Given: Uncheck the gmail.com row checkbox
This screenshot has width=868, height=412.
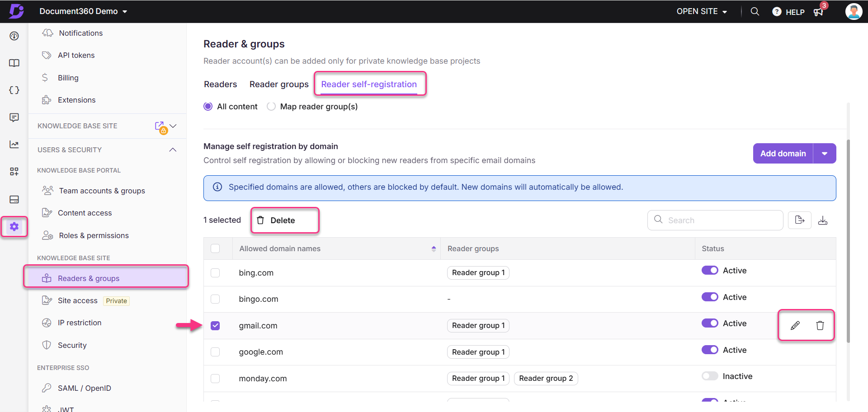Looking at the screenshot, I should click(215, 326).
